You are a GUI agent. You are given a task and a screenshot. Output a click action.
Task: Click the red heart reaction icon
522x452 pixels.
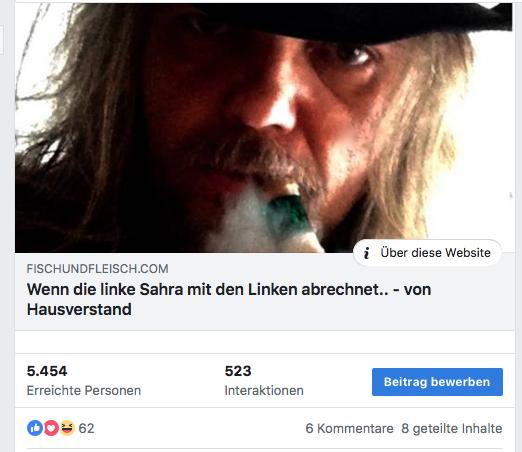(x=51, y=428)
